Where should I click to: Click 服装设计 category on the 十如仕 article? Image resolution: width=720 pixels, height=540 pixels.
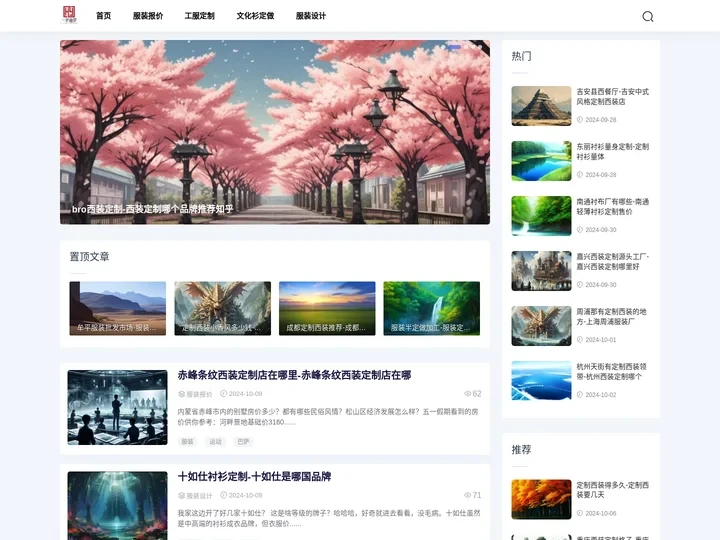[x=195, y=495]
